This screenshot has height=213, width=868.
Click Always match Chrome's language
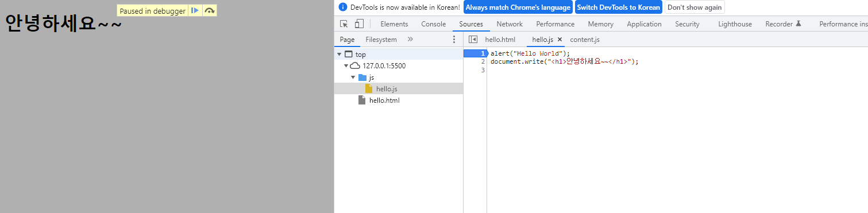518,7
